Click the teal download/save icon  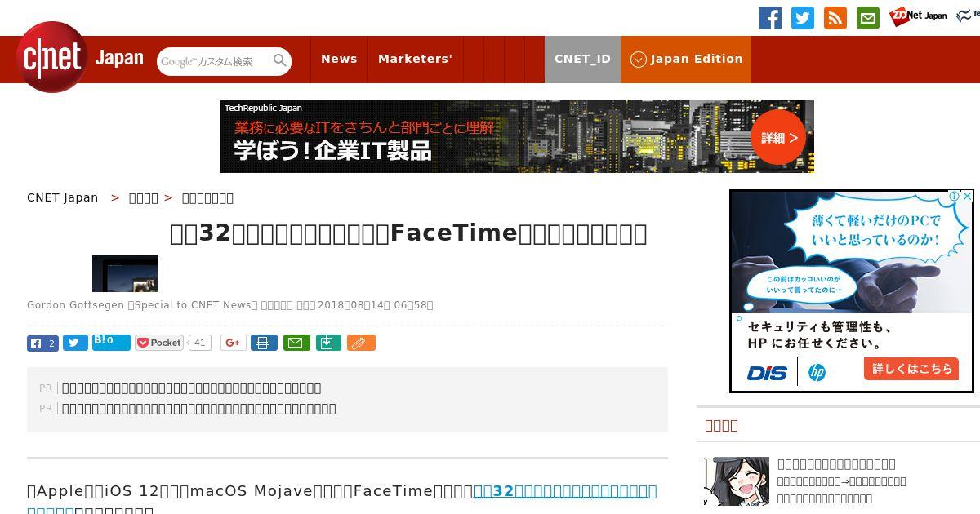click(327, 343)
